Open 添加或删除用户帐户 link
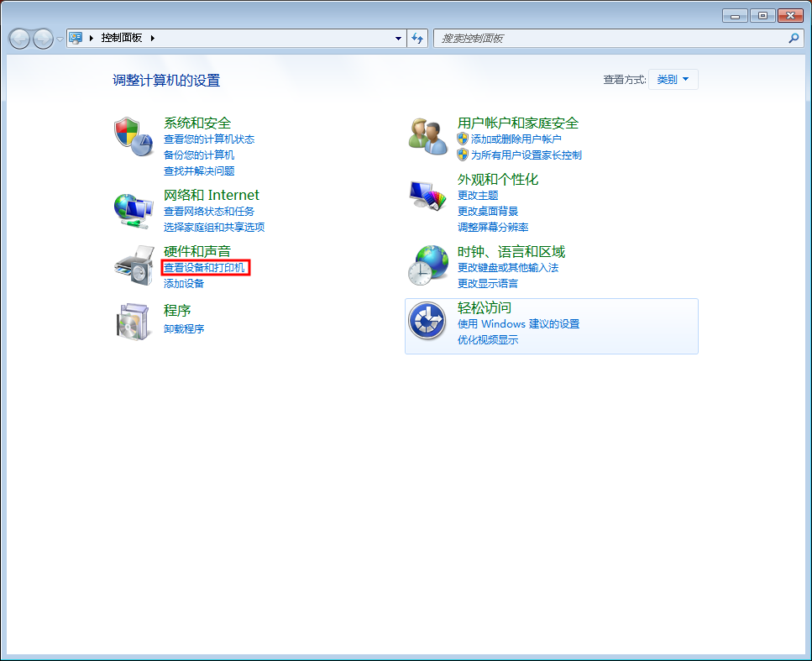 coord(516,139)
